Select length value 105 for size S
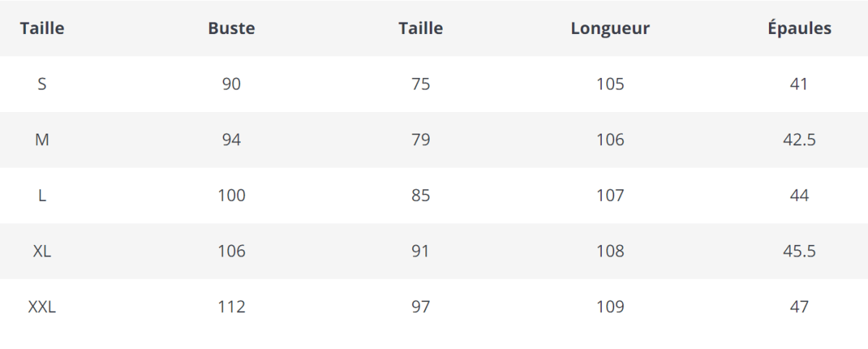 (610, 85)
